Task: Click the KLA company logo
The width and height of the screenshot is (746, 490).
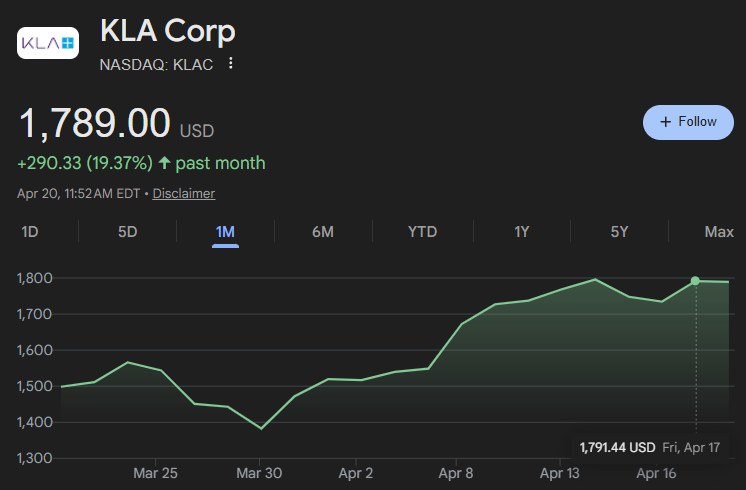Action: [x=48, y=43]
